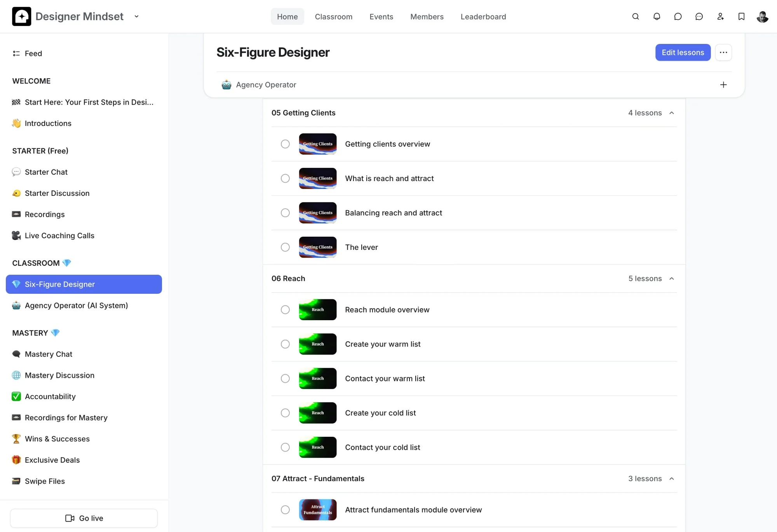Open the chat threads icon with dots

click(x=699, y=16)
